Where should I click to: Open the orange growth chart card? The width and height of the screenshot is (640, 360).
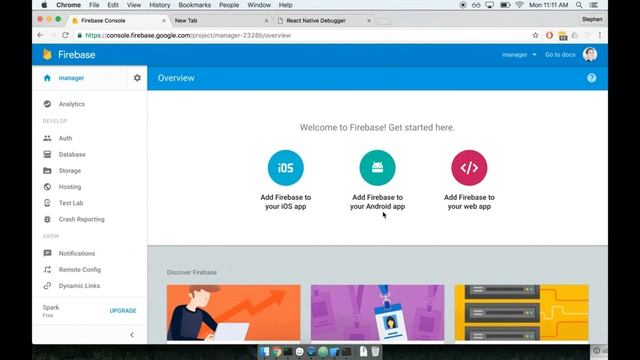coord(233,313)
